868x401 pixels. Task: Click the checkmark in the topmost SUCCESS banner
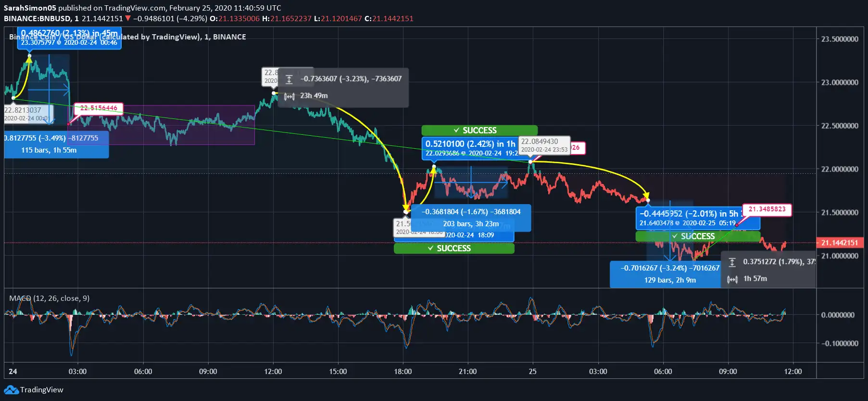pyautogui.click(x=456, y=130)
